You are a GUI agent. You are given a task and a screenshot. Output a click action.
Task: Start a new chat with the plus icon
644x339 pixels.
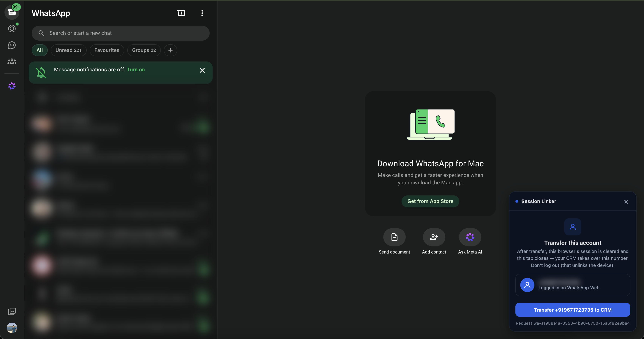coord(181,13)
